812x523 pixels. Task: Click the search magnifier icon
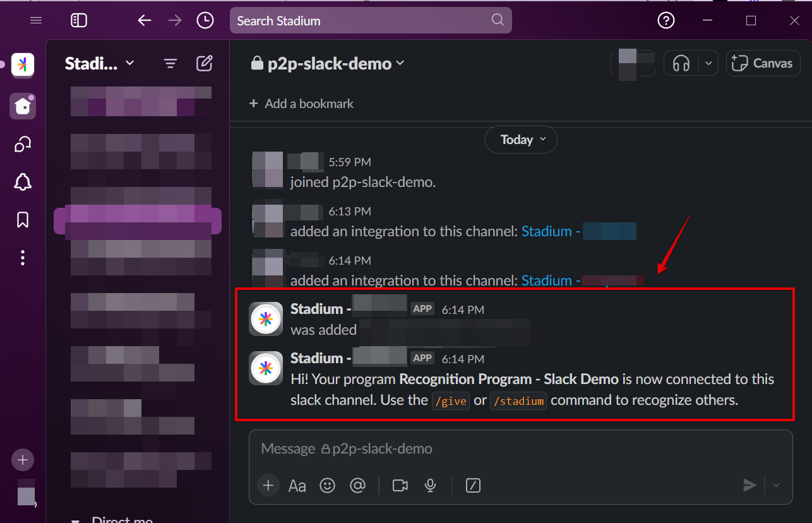(x=498, y=20)
